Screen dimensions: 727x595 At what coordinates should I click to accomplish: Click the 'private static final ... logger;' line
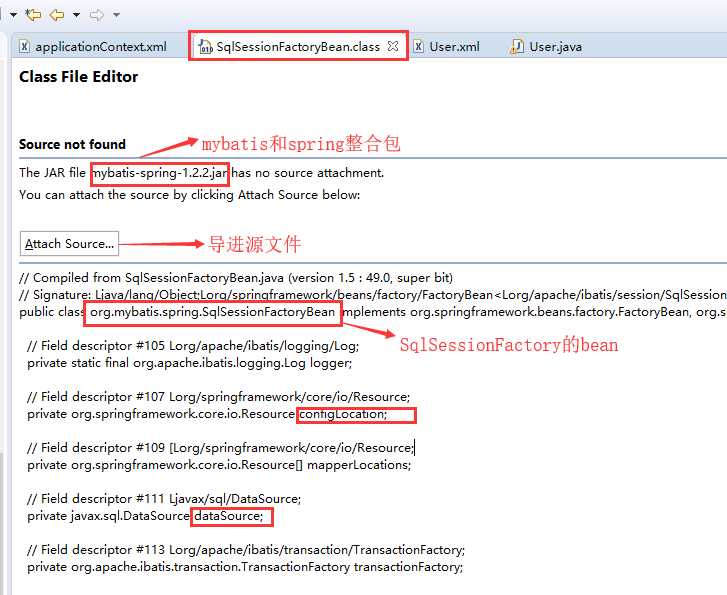(190, 363)
